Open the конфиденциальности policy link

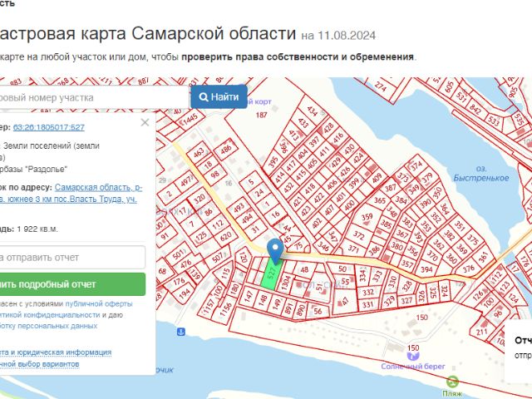click(50, 315)
